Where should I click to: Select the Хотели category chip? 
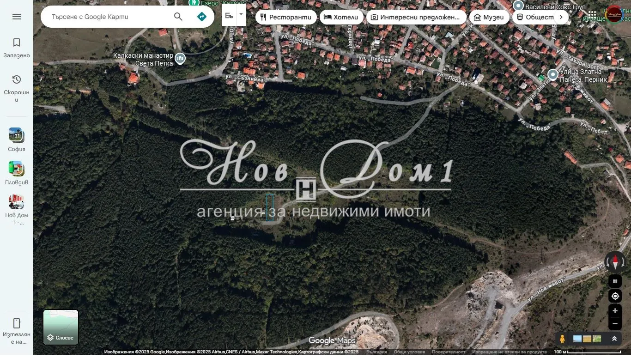tap(341, 17)
